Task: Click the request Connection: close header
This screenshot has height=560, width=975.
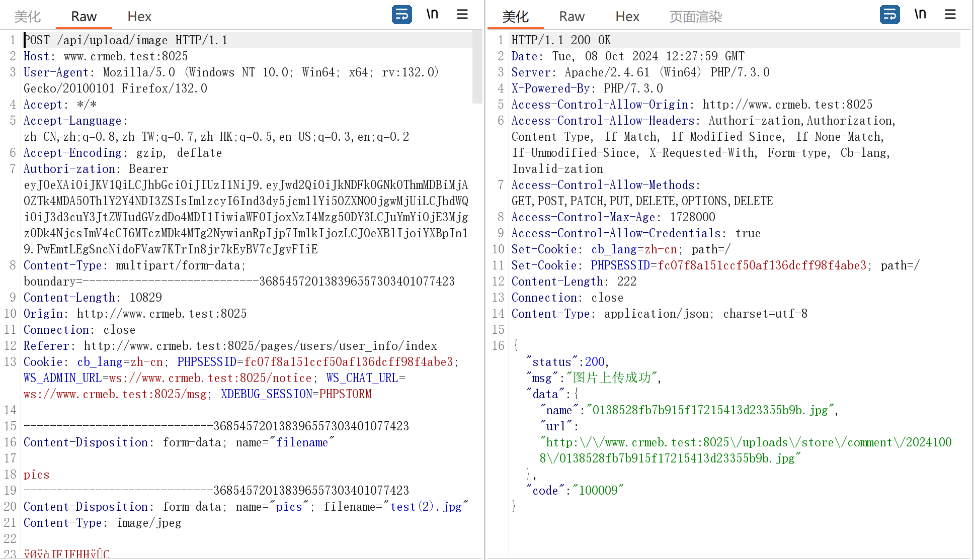Action: (79, 330)
